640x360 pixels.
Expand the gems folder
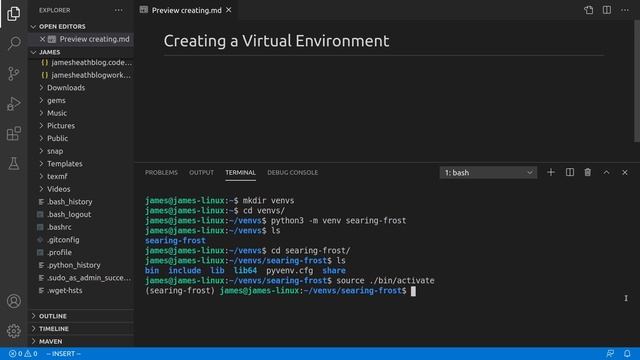point(81,100)
